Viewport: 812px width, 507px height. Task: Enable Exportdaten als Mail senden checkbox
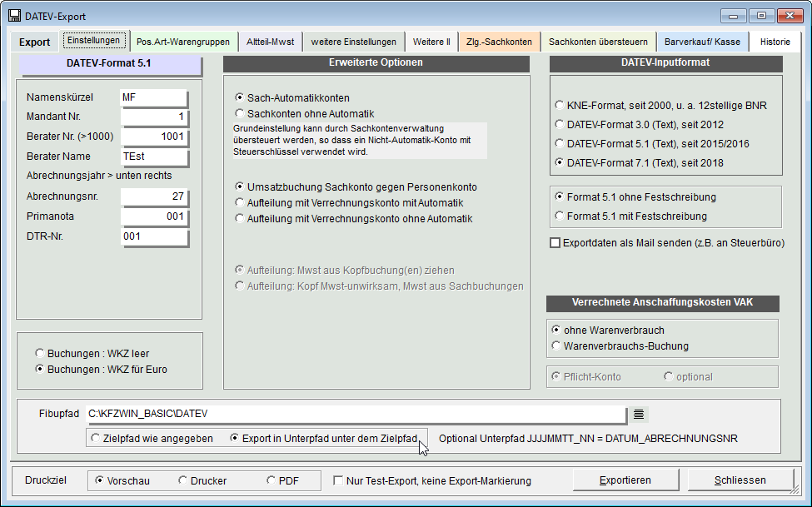tap(555, 243)
